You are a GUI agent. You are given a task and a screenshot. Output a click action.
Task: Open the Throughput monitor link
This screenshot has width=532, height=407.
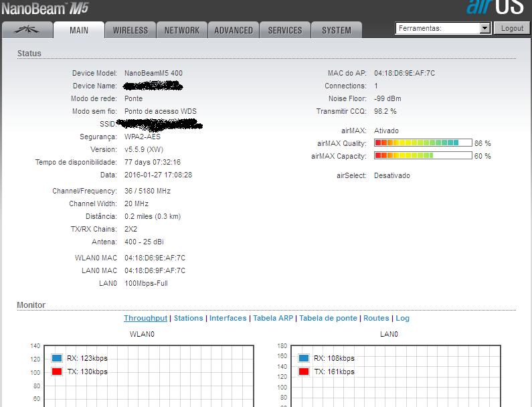click(146, 318)
